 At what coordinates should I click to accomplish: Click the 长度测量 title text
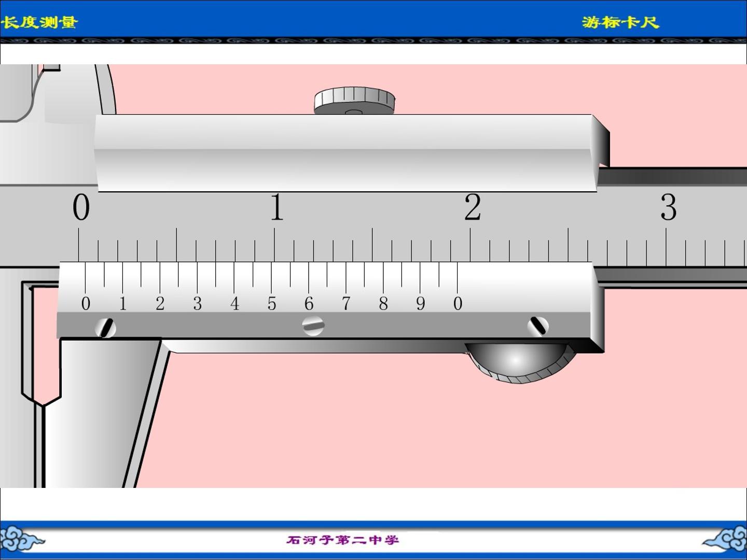(39, 22)
